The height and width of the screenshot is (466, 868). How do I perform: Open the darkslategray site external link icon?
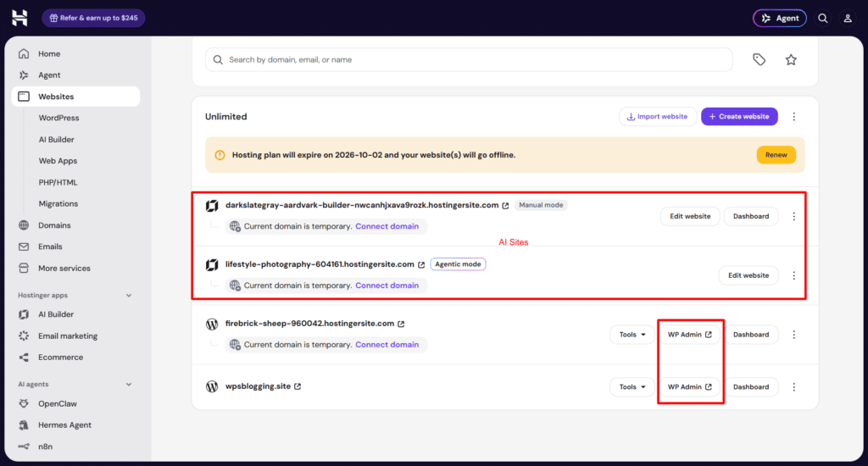505,205
